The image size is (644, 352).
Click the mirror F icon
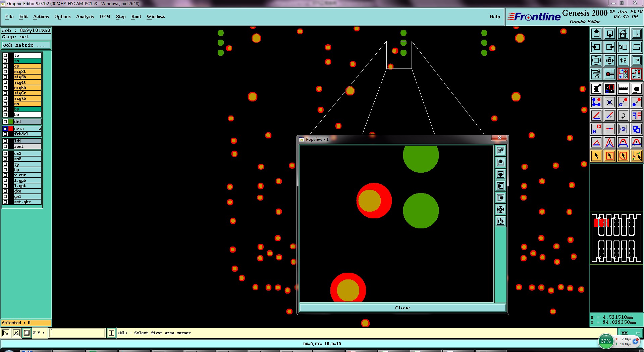[636, 116]
